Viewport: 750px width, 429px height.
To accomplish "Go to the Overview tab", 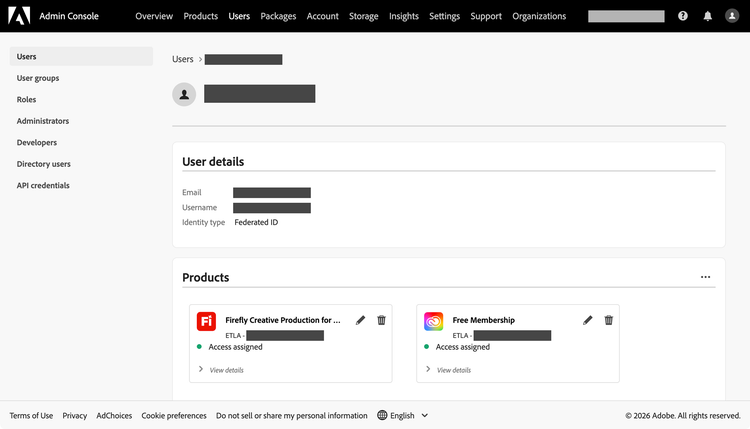I will 154,16.
